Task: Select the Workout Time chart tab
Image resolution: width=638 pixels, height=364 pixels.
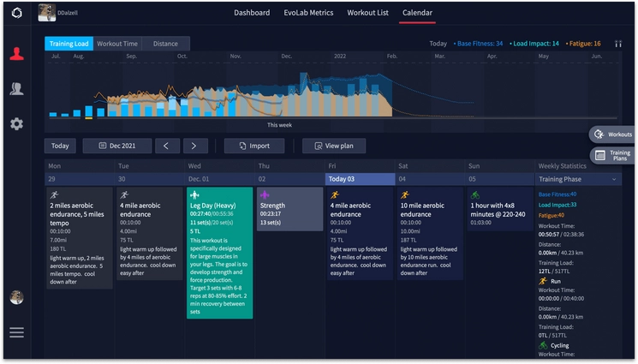Action: pos(117,44)
